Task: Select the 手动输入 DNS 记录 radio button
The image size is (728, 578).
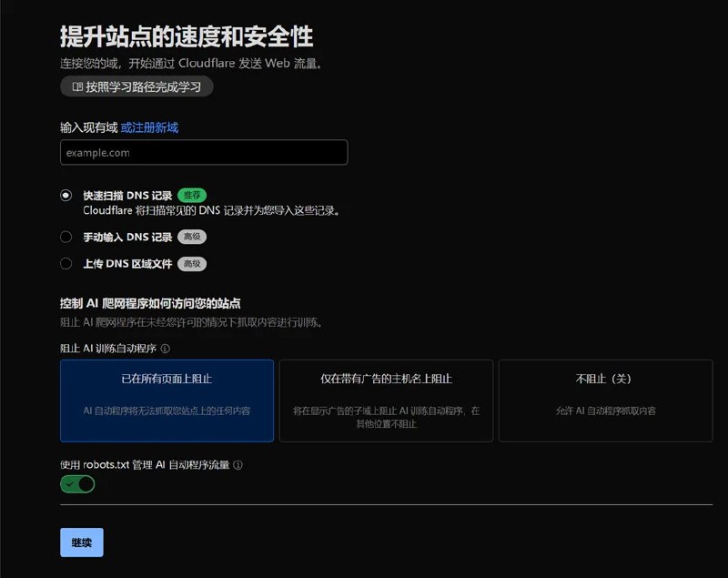Action: pos(65,237)
